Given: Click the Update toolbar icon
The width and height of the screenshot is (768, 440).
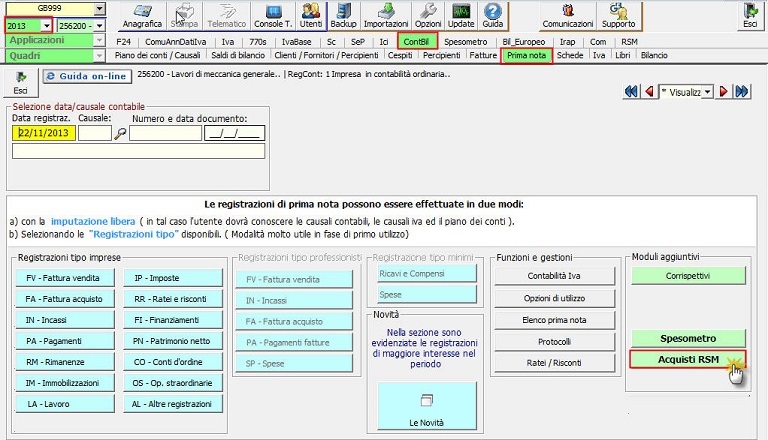Looking at the screenshot, I should 461,16.
